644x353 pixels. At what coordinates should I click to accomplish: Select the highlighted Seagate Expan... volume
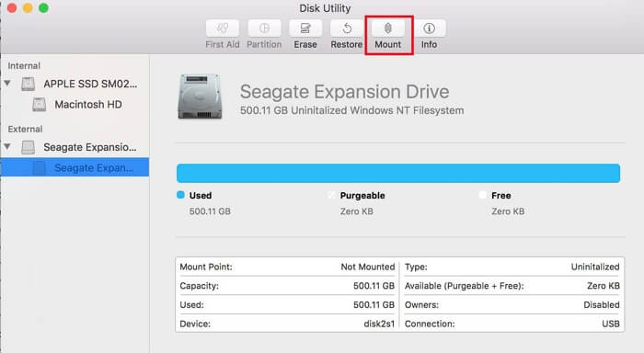coord(75,167)
